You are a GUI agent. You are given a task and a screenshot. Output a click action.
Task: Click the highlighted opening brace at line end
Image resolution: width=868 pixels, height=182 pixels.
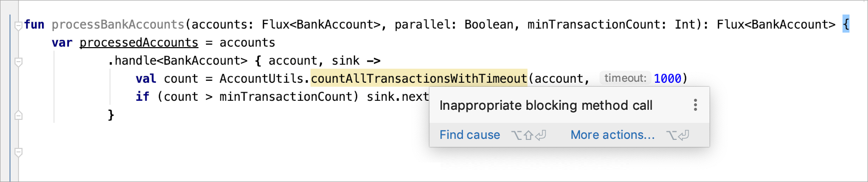click(846, 24)
